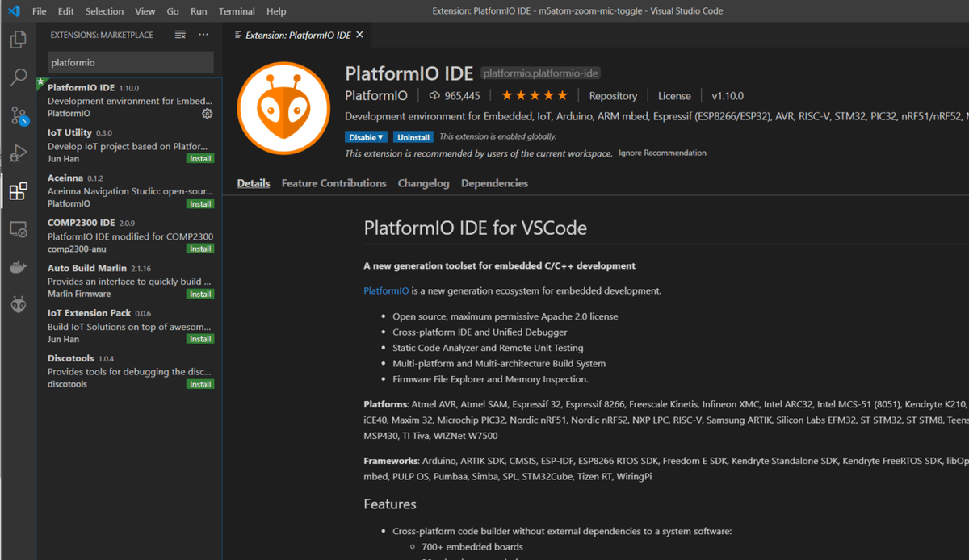The width and height of the screenshot is (969, 560).
Task: Open the PlatformIO alien icon in activity bar
Action: point(18,306)
